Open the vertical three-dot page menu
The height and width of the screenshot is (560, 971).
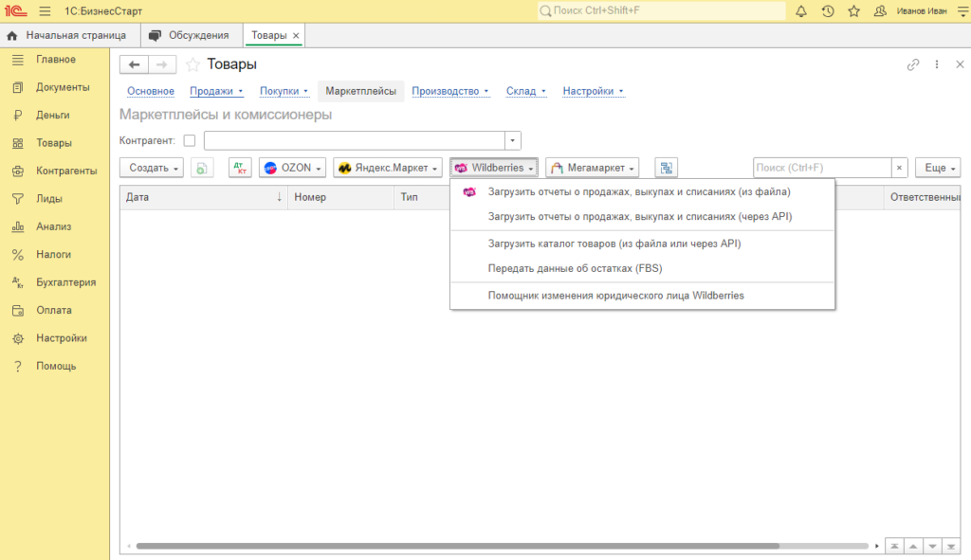tap(937, 64)
